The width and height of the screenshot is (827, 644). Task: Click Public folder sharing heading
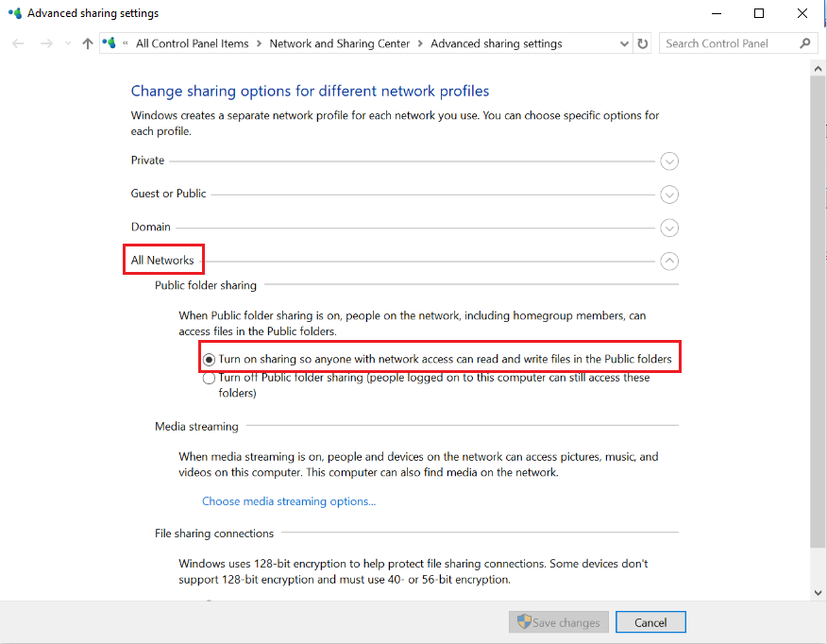tap(206, 285)
